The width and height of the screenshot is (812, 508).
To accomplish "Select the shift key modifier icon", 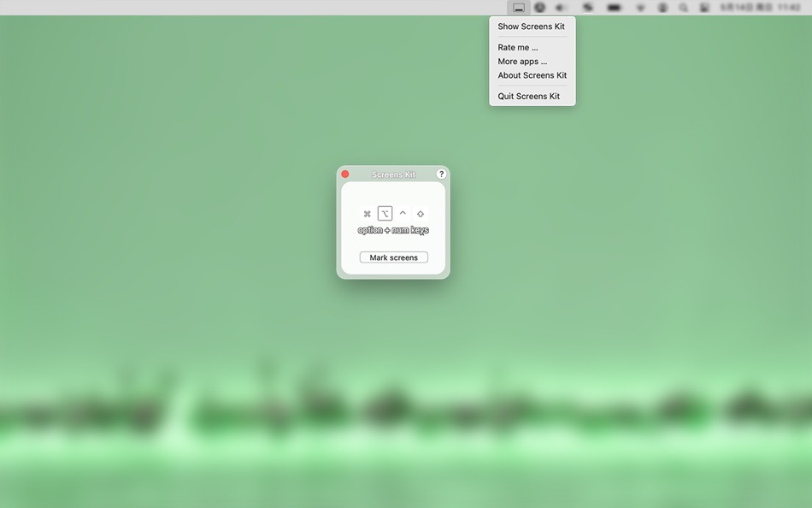I will coord(421,214).
